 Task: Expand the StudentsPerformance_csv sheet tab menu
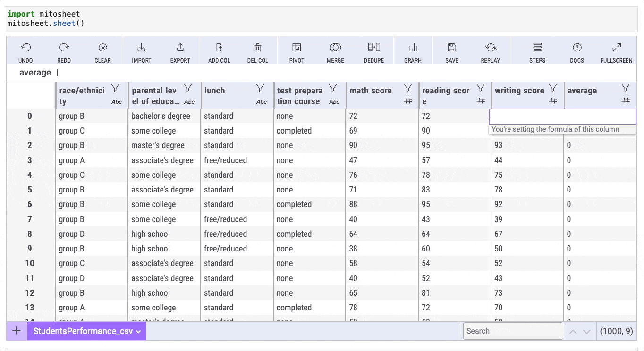click(138, 331)
